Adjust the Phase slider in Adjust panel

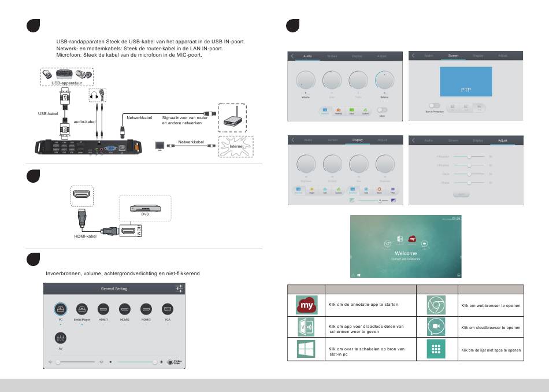[469, 183]
